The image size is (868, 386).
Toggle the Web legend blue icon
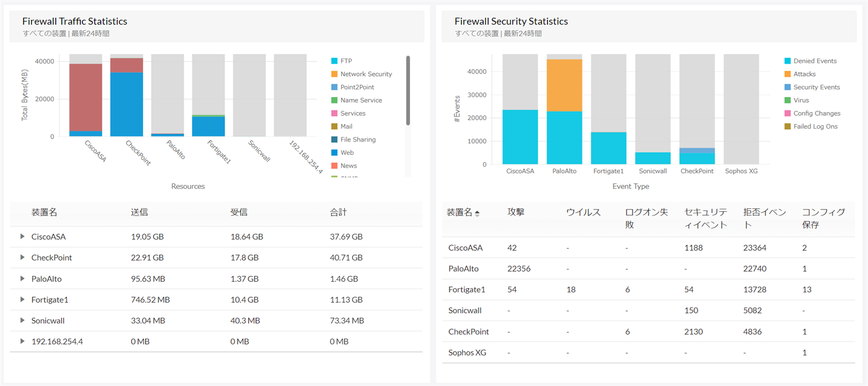coord(334,153)
